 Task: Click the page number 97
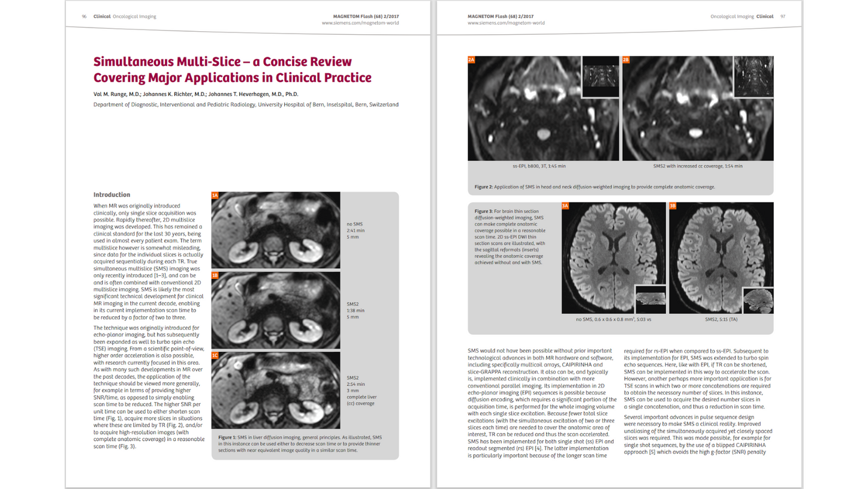coord(783,16)
